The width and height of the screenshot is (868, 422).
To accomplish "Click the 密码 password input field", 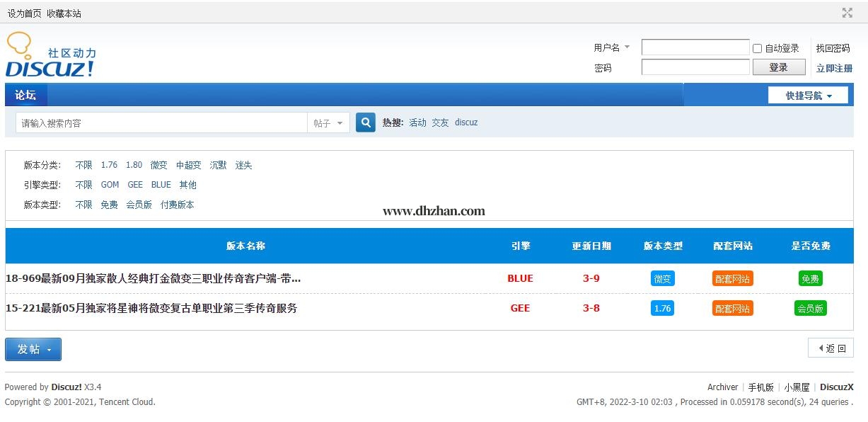I will [x=695, y=67].
